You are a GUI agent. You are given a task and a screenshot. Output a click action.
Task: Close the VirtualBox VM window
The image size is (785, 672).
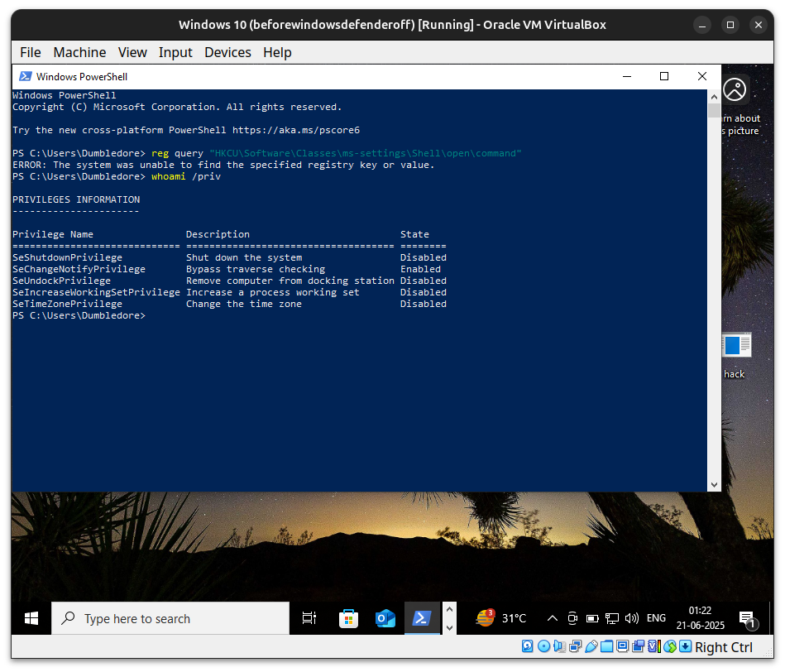point(759,25)
